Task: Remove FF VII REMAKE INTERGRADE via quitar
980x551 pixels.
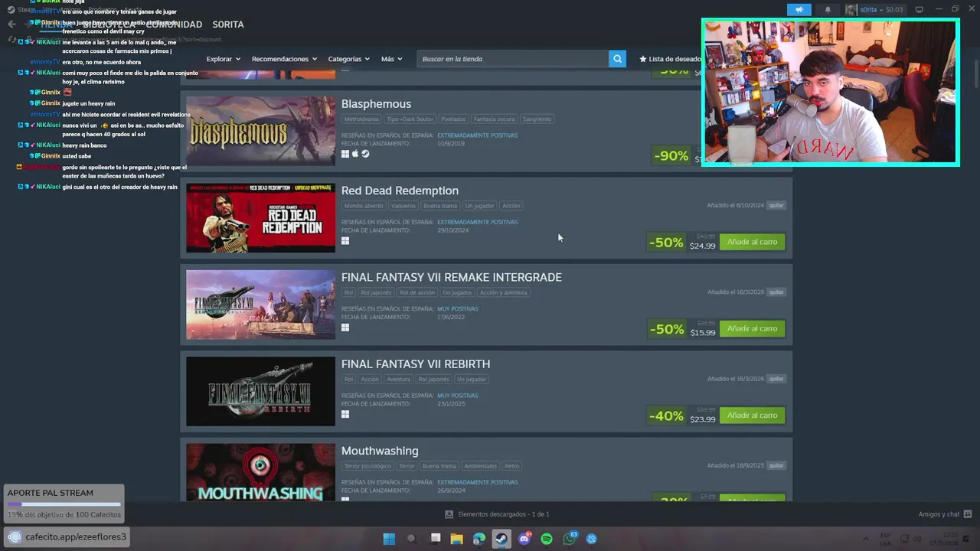Action: [x=776, y=292]
